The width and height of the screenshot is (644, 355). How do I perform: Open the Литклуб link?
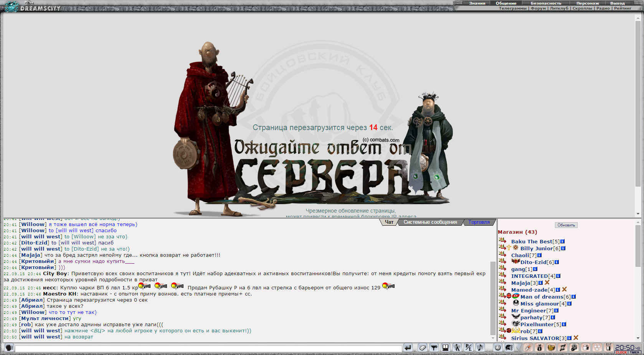coord(559,8)
